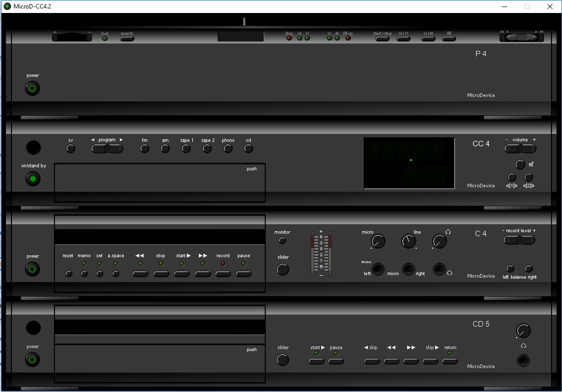Toggle the CC 4 on/stand by button
The height and width of the screenshot is (392, 562).
coord(33,179)
